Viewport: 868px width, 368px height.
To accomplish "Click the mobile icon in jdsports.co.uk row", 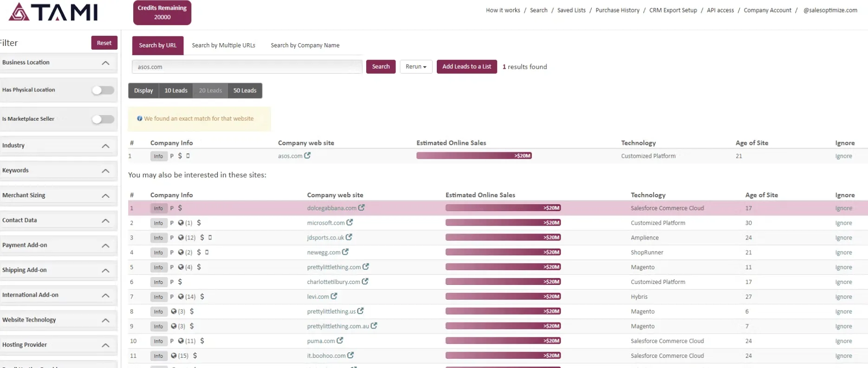I will tap(210, 238).
